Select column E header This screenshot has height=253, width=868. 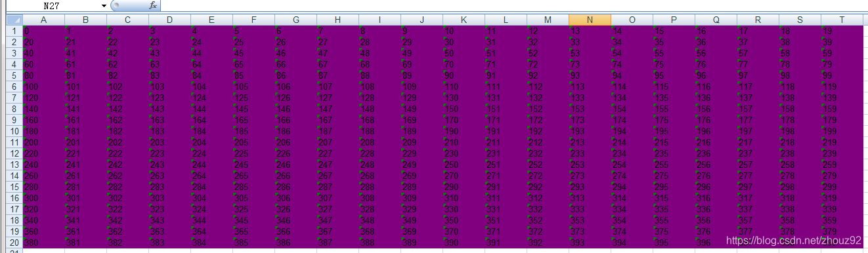pyautogui.click(x=211, y=20)
